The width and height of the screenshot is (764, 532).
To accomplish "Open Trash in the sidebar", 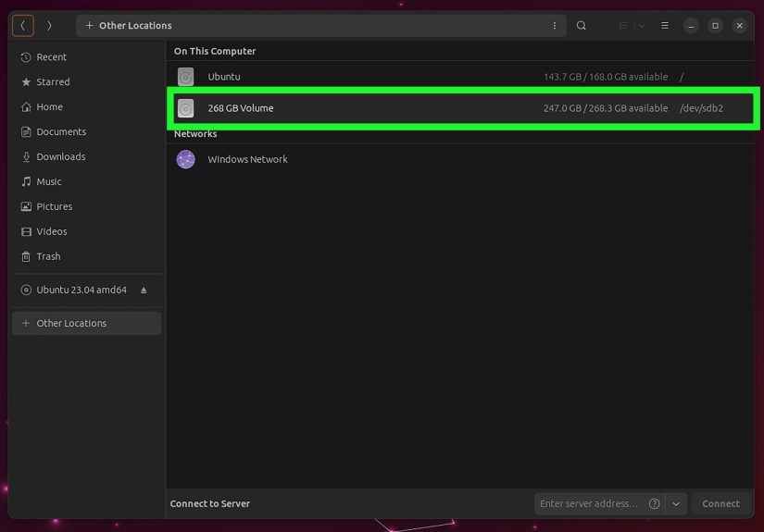I will click(x=87, y=256).
